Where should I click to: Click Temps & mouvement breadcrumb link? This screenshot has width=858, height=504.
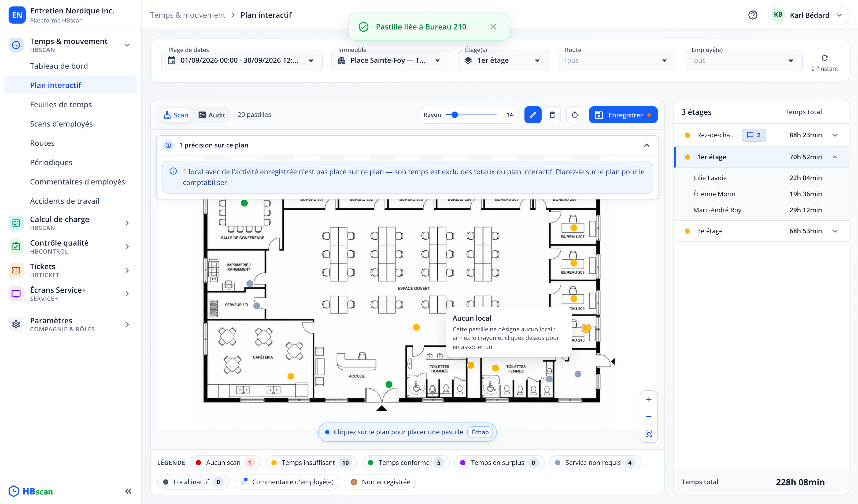click(x=188, y=15)
